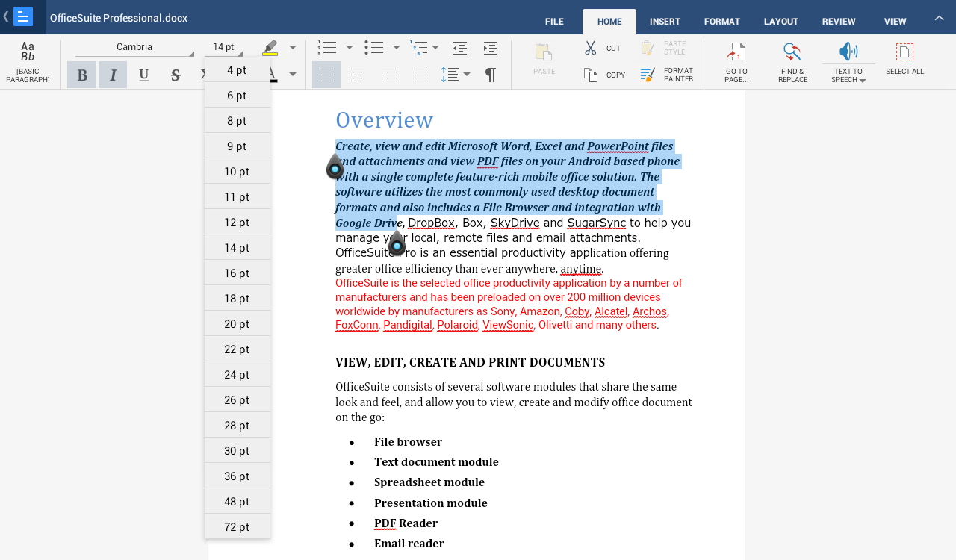This screenshot has height=560, width=956.
Task: Choose 72 pt font size
Action: [x=238, y=527]
